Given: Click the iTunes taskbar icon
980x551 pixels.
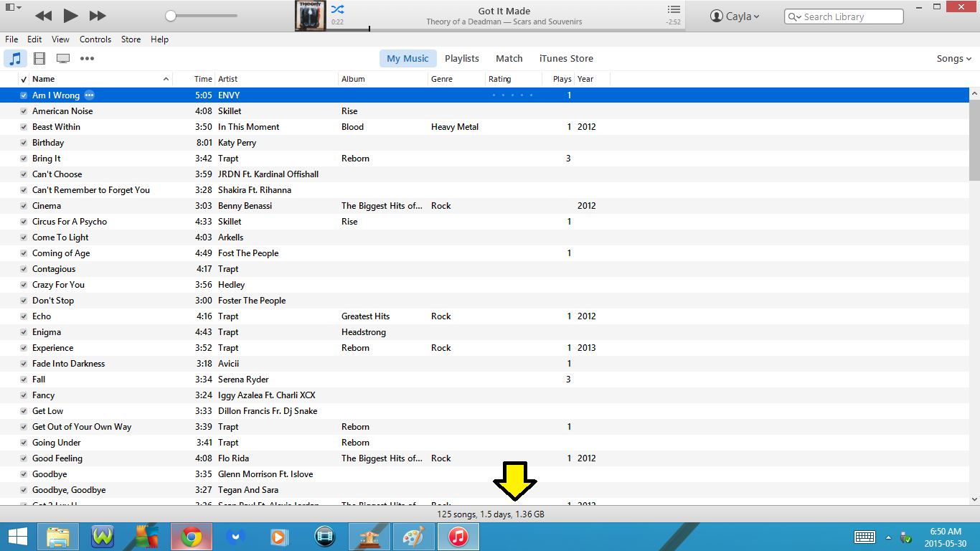Looking at the screenshot, I should coord(458,537).
